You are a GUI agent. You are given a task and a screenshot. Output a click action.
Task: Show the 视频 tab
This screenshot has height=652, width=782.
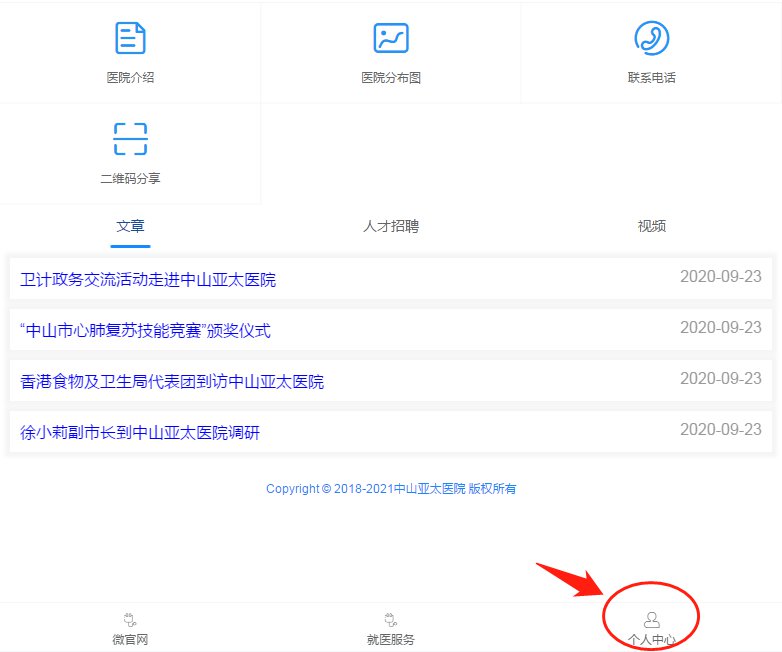[x=651, y=226]
